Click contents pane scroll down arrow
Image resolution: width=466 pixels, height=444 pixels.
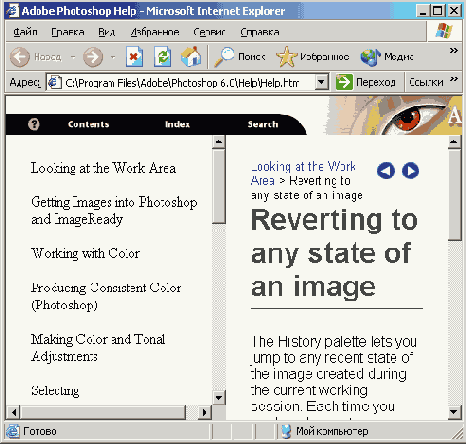[x=219, y=397]
